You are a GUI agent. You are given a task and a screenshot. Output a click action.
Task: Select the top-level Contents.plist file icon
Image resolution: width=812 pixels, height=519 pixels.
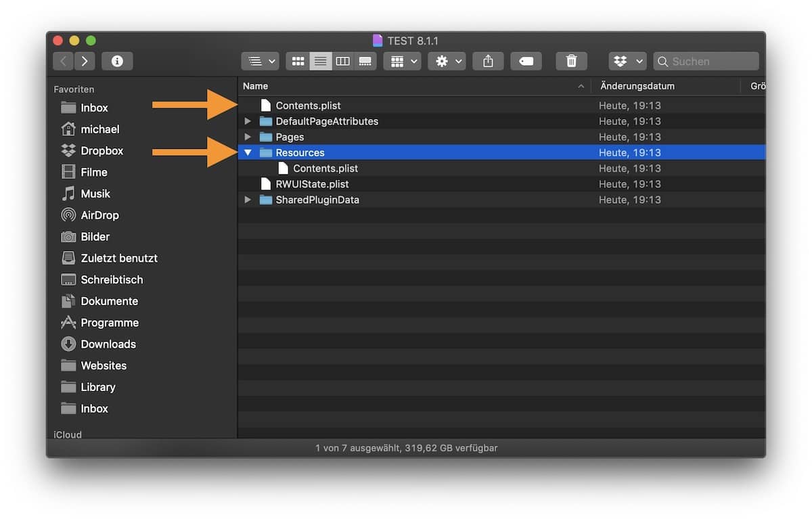click(x=266, y=106)
